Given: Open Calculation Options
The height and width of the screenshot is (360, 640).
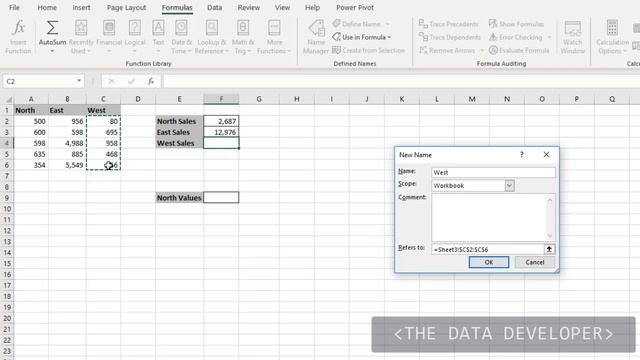Looking at the screenshot, I should 612,37.
